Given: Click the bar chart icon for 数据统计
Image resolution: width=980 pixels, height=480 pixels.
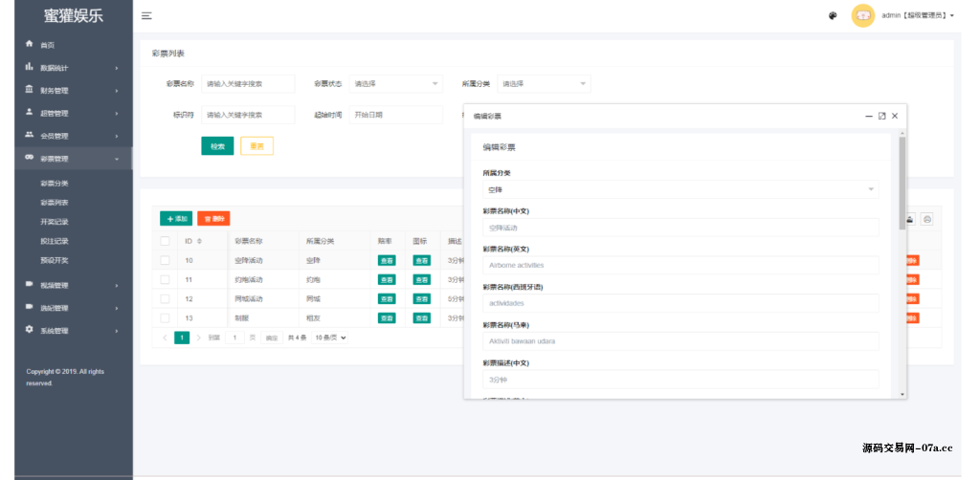Looking at the screenshot, I should (x=29, y=66).
